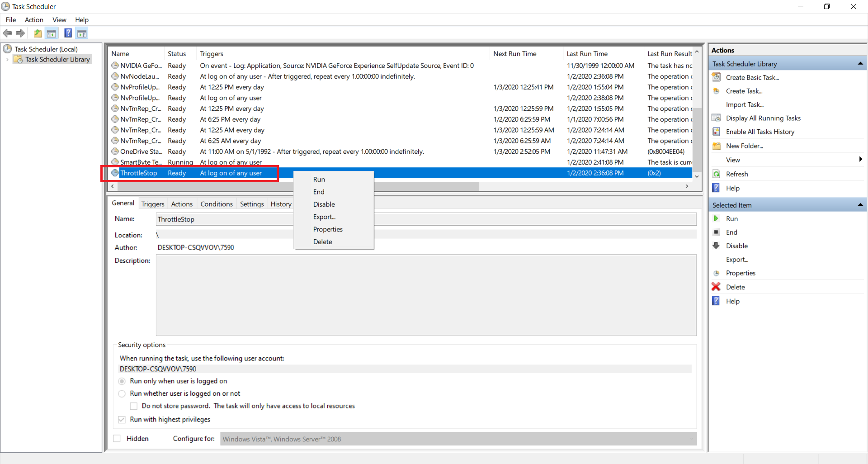Collapse the Selected Item section
The width and height of the screenshot is (868, 464).
pos(860,205)
